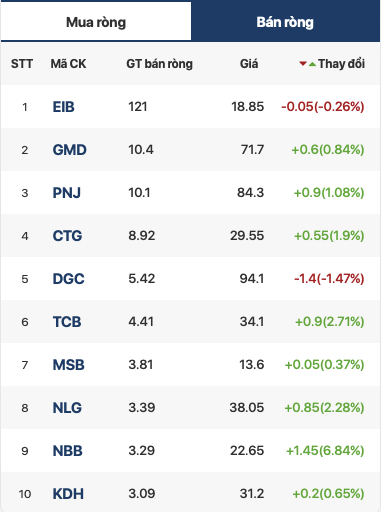Open the NBB stock link

pos(67,451)
